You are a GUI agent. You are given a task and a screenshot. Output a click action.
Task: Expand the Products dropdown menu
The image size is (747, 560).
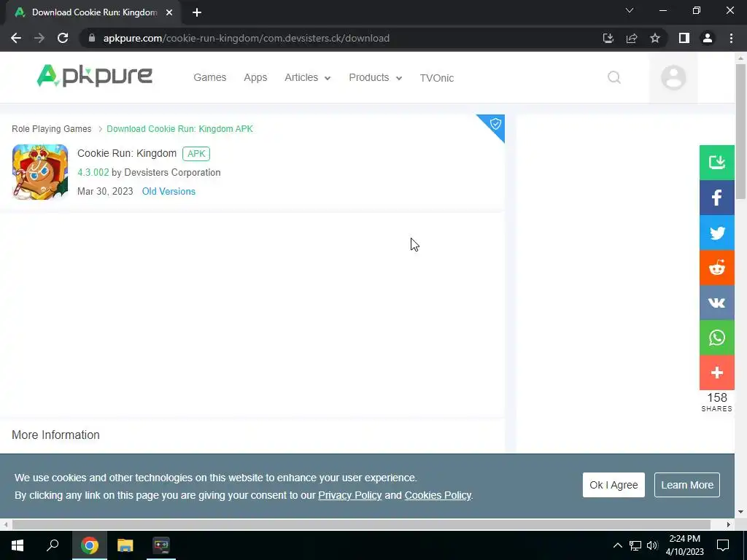pyautogui.click(x=376, y=77)
